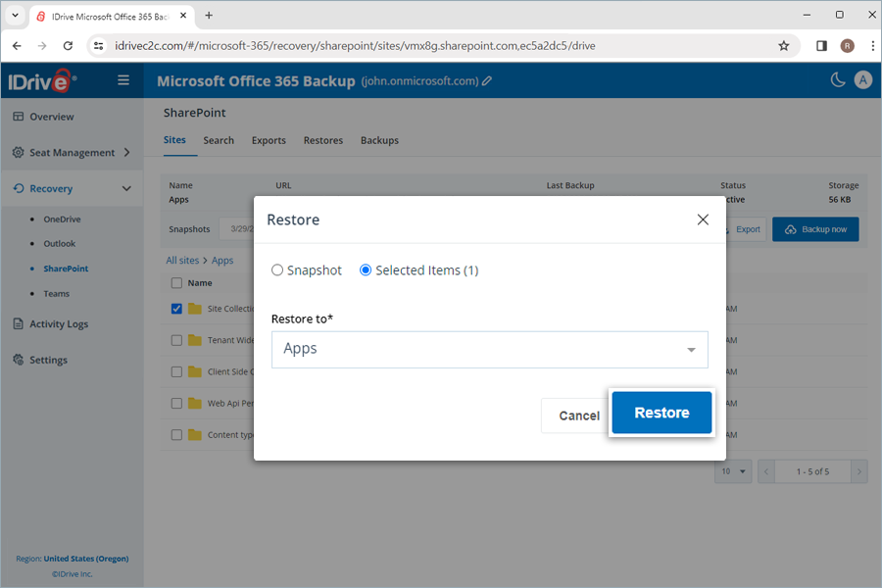Open Chrome three-dot menu
The height and width of the screenshot is (588, 882).
click(872, 46)
